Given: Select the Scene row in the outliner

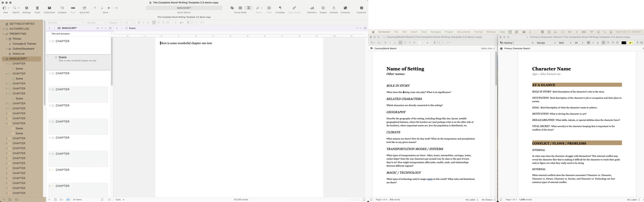Looking at the screenshot, I should coord(78,62).
